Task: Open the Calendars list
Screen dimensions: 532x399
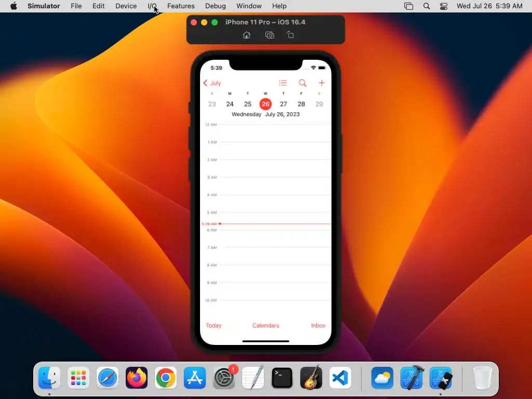Action: point(265,325)
